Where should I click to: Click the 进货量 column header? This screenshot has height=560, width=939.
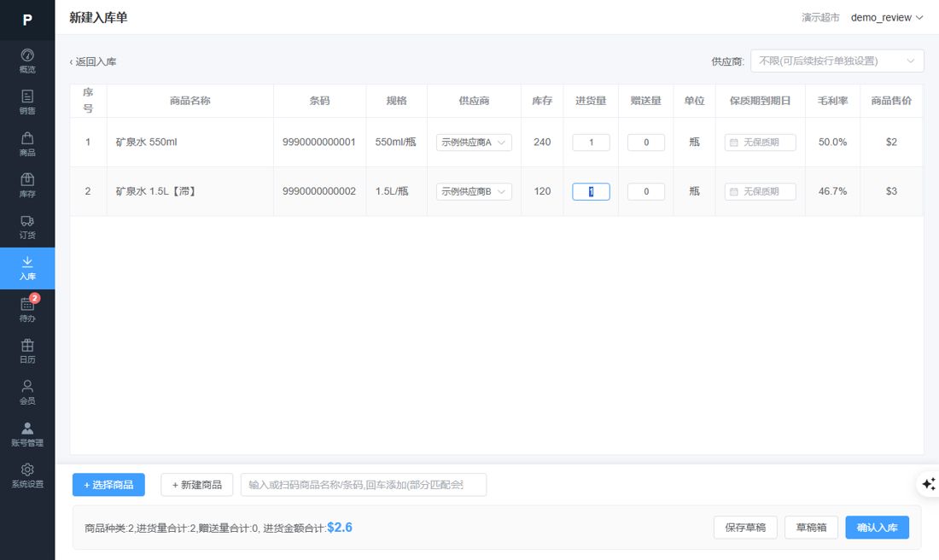tap(591, 101)
